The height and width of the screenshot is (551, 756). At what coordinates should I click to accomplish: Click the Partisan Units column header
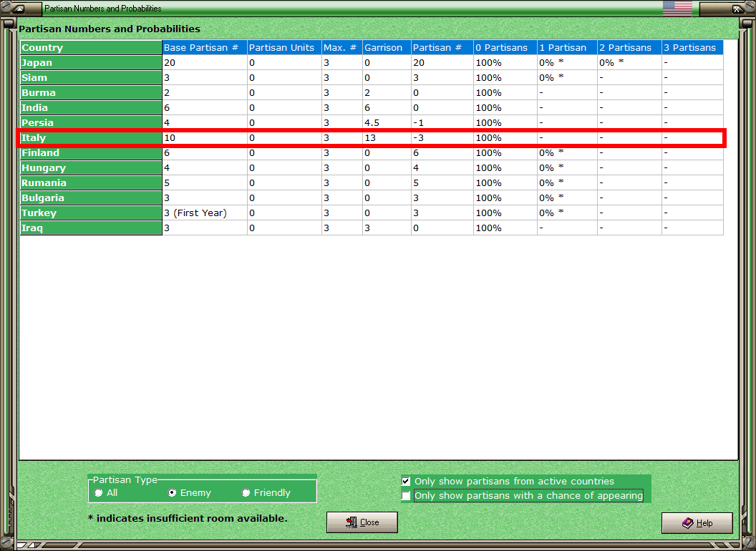click(x=284, y=47)
